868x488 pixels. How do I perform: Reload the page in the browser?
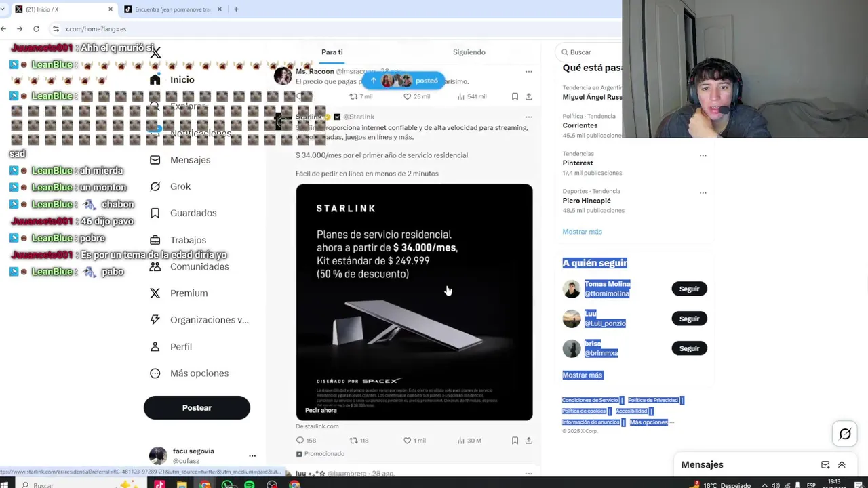pos(36,29)
